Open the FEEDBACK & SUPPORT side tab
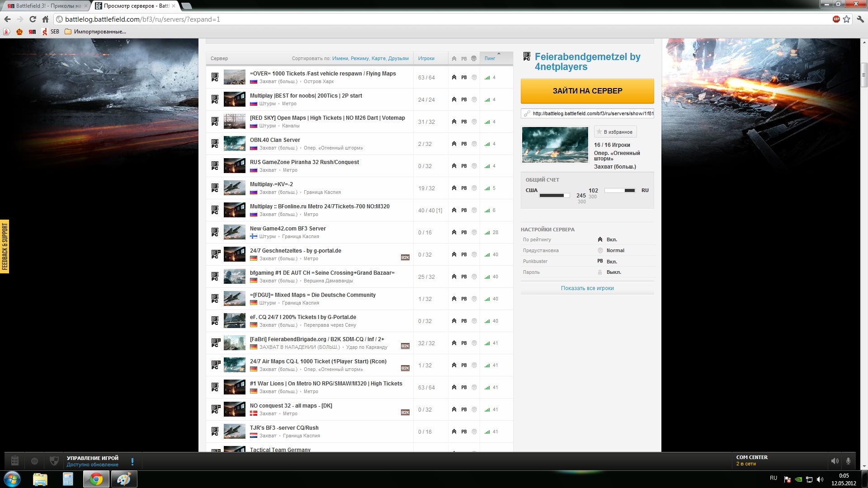 (x=5, y=246)
